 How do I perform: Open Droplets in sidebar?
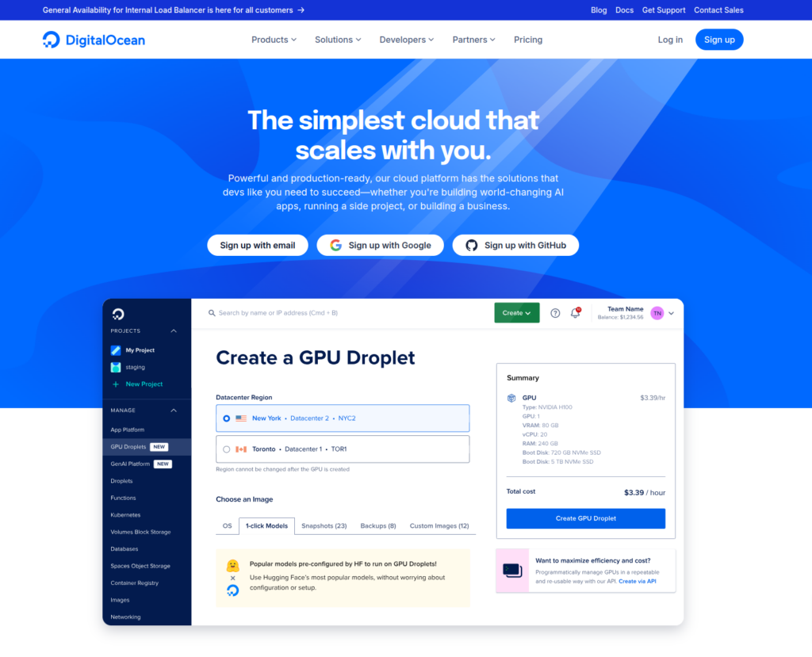tap(121, 482)
